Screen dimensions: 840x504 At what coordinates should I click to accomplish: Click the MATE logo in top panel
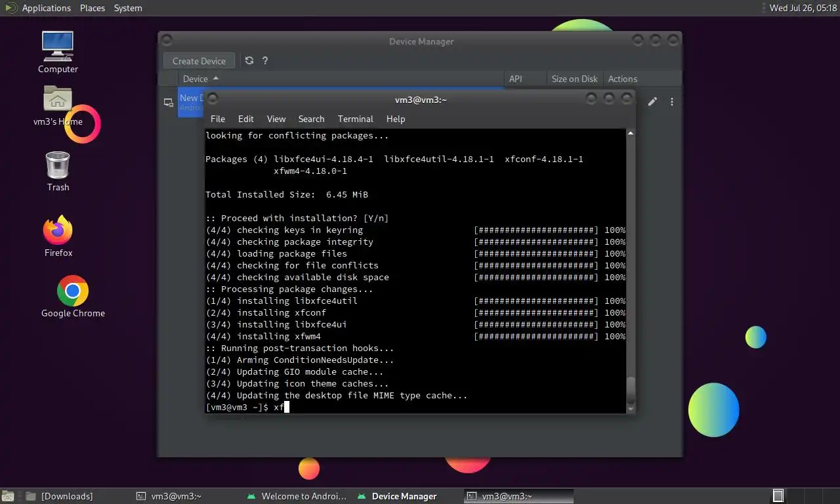click(10, 8)
